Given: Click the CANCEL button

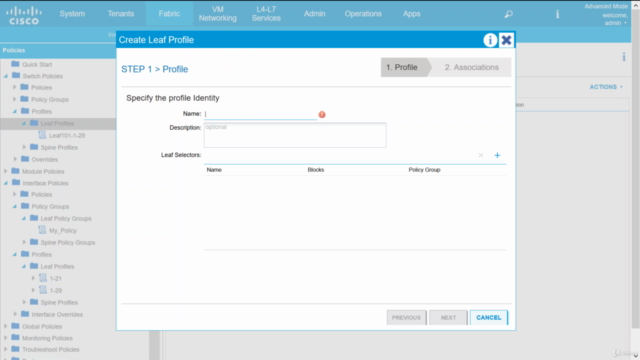Looking at the screenshot, I should 489,318.
